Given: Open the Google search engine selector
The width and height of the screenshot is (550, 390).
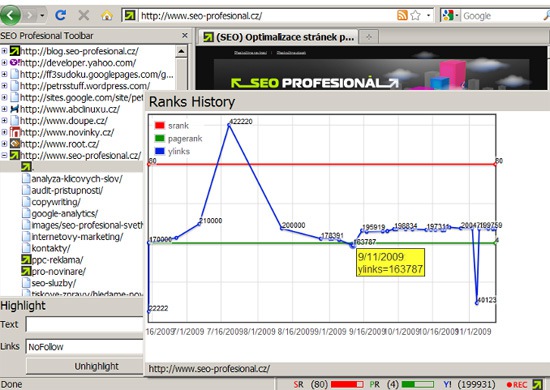Looking at the screenshot, I should [x=450, y=15].
